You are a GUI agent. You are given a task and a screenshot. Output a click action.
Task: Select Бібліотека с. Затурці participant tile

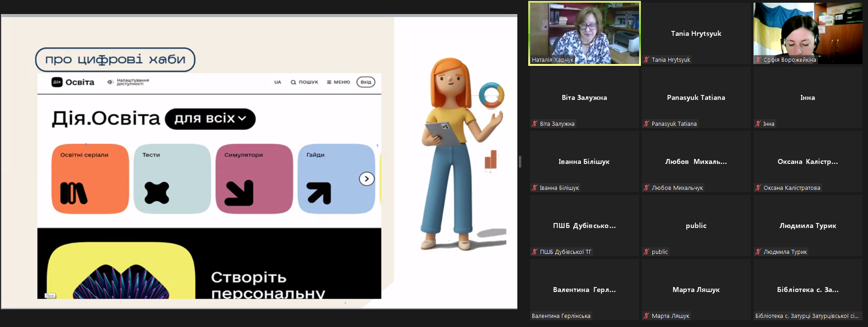point(808,290)
